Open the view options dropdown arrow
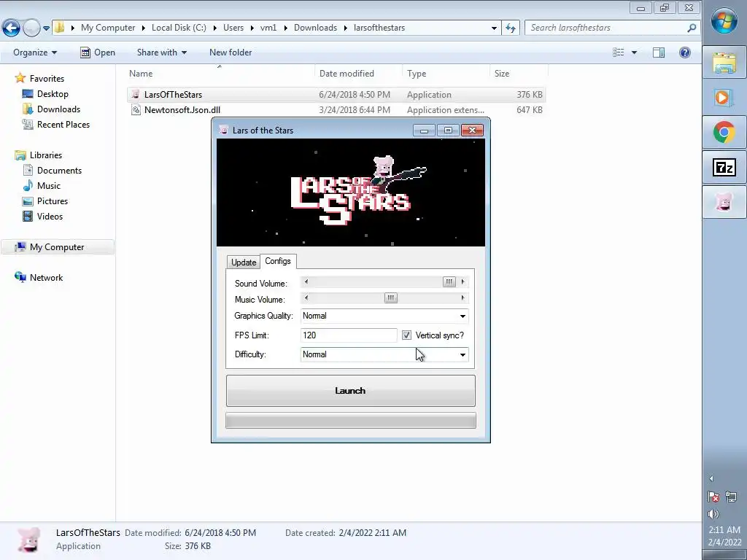 pos(634,52)
